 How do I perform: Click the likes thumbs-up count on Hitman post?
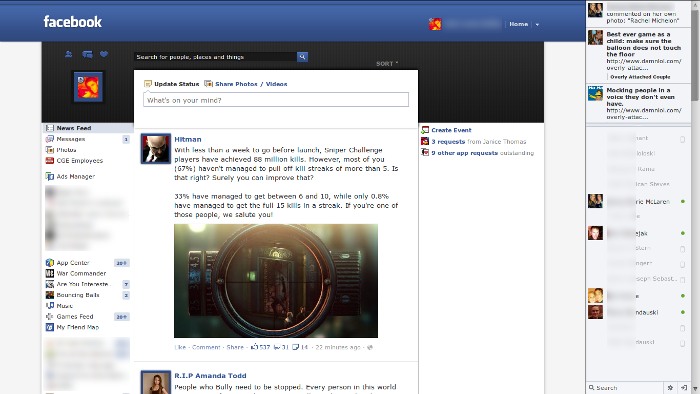[x=260, y=347]
